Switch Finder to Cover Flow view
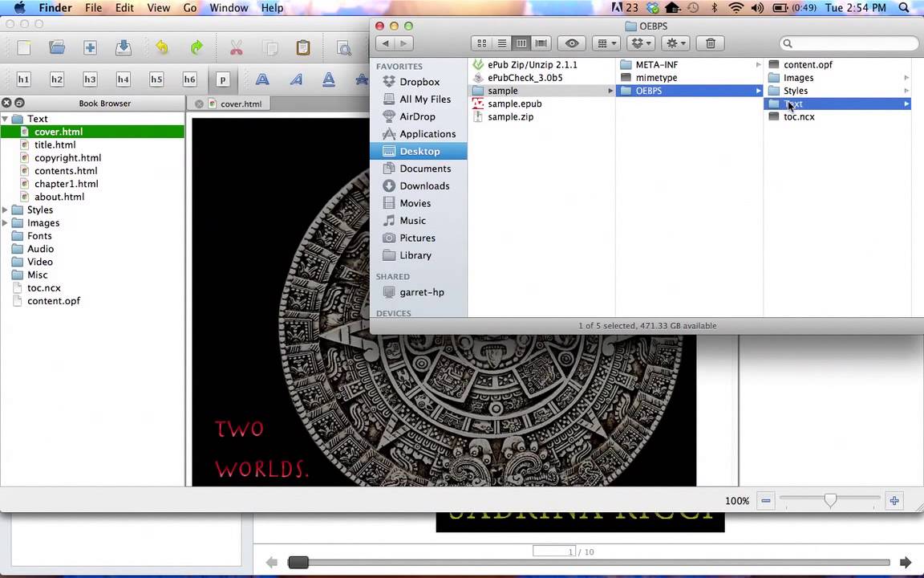Image resolution: width=924 pixels, height=578 pixels. [x=541, y=43]
